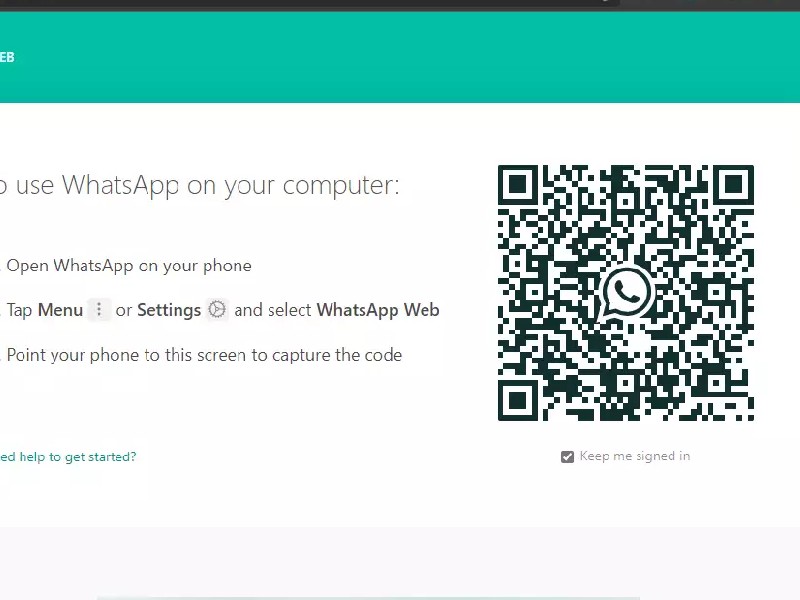Open the help to get started link
Image resolution: width=800 pixels, height=600 pixels.
pos(68,457)
